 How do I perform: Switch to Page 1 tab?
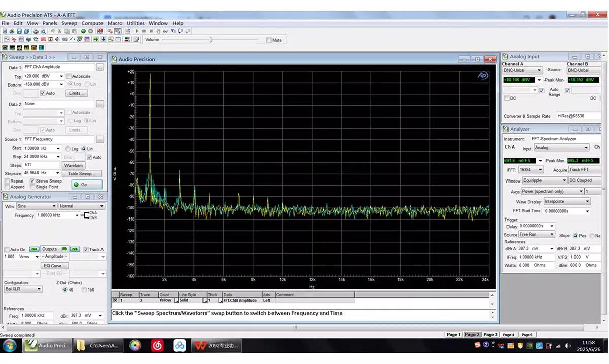point(453,335)
